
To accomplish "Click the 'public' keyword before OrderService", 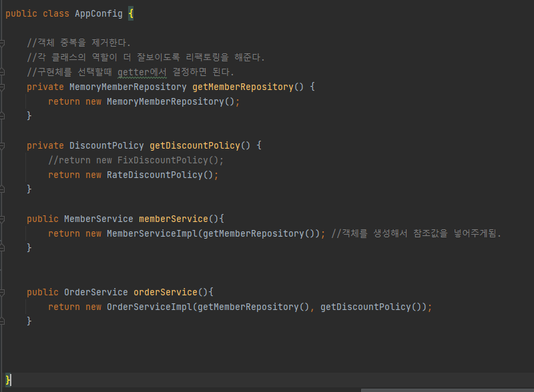I will [43, 292].
